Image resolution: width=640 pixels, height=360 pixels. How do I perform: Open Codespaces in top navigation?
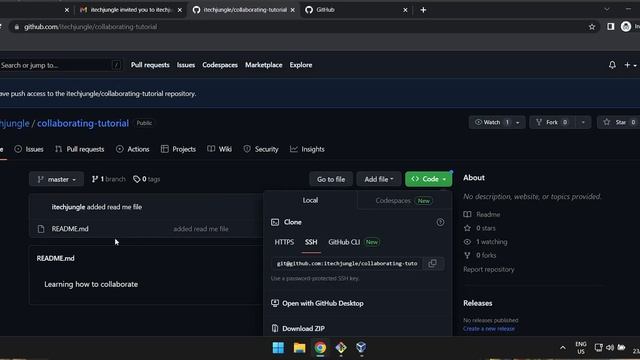pos(220,65)
